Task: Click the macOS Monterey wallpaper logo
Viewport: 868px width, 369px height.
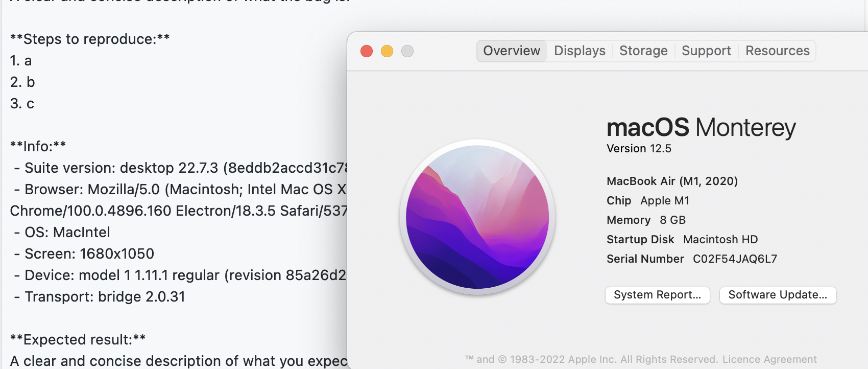Action: tap(477, 217)
